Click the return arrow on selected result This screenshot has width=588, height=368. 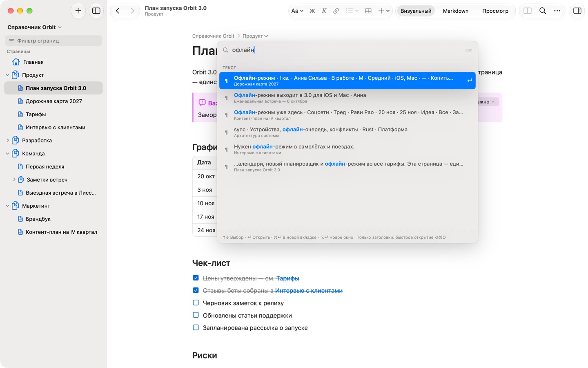pyautogui.click(x=469, y=81)
